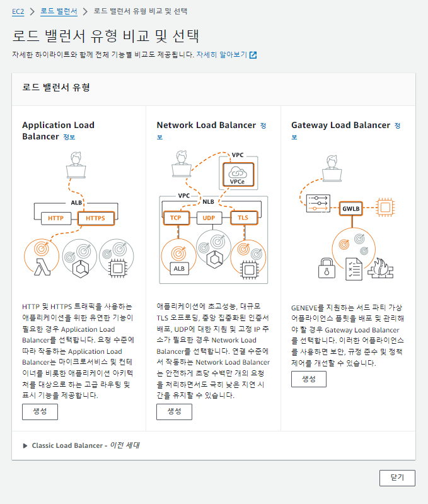Click the external link icon after 자세히 알아보기
428x504 pixels.
pyautogui.click(x=253, y=55)
